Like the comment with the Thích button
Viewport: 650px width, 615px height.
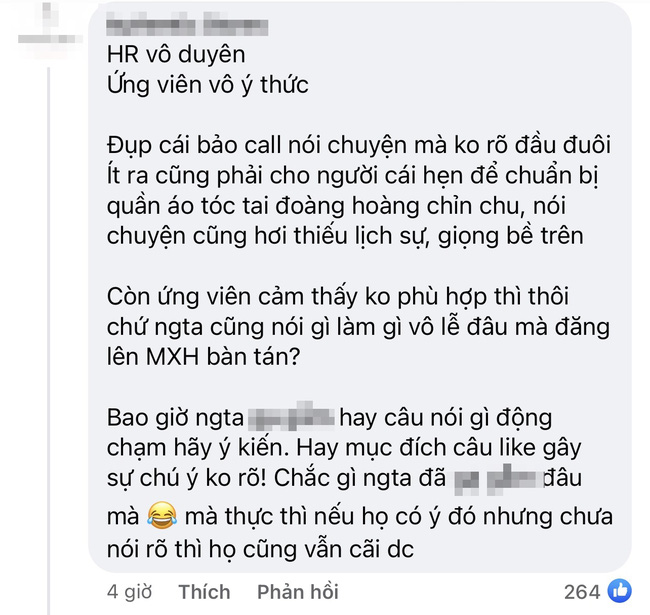pos(204,592)
